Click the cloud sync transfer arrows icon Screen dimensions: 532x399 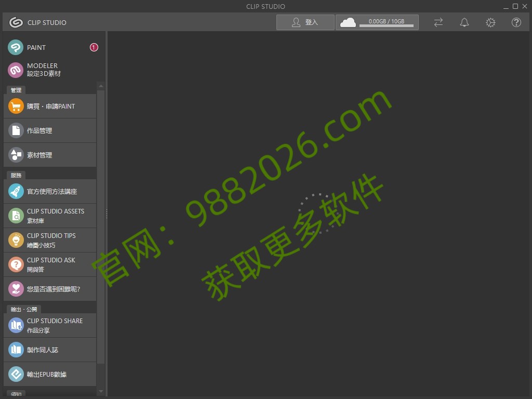(438, 22)
